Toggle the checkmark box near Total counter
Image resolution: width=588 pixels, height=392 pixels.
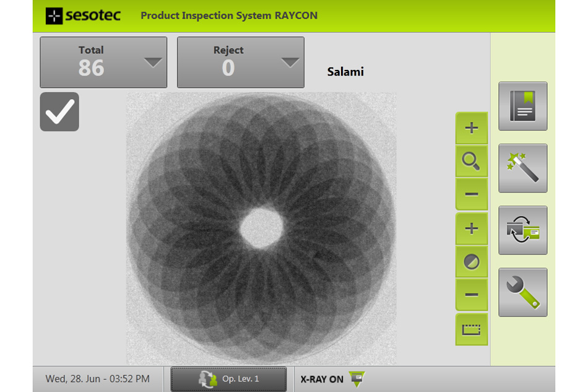coord(59,111)
